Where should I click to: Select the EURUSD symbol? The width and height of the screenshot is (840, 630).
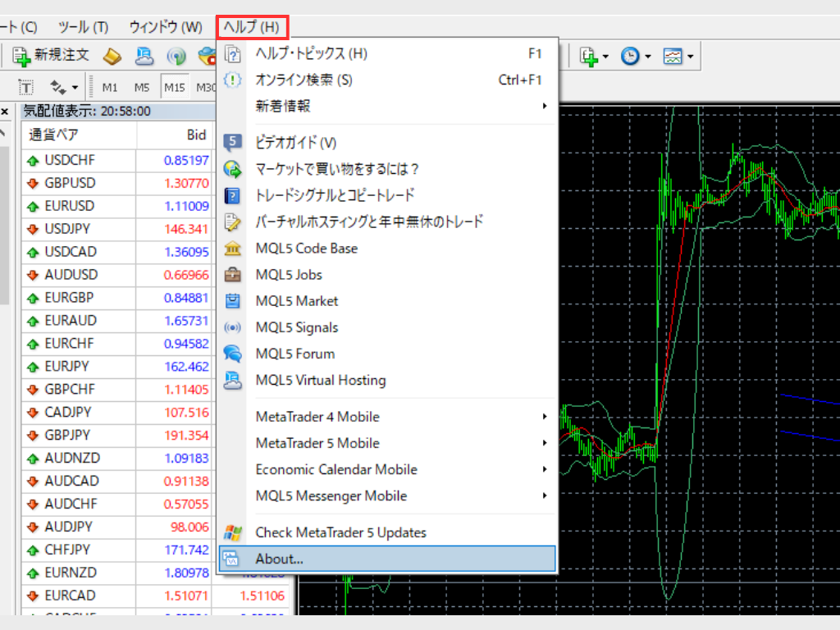point(70,206)
